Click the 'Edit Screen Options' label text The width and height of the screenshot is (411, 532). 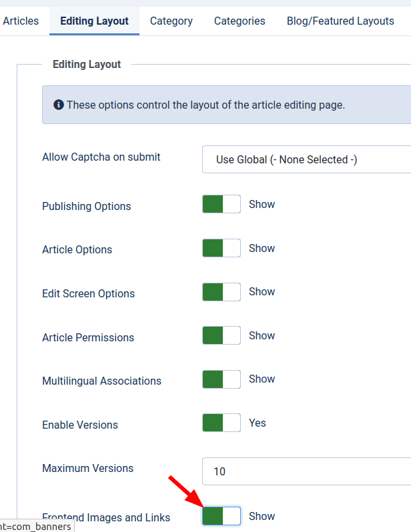(88, 293)
